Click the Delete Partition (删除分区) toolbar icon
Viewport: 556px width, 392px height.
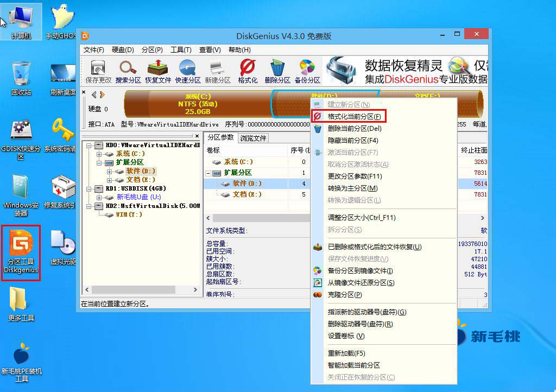tap(277, 72)
